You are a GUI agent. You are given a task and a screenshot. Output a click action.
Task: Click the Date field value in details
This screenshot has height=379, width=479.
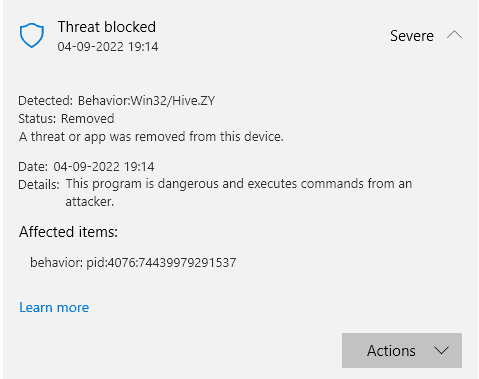(104, 167)
